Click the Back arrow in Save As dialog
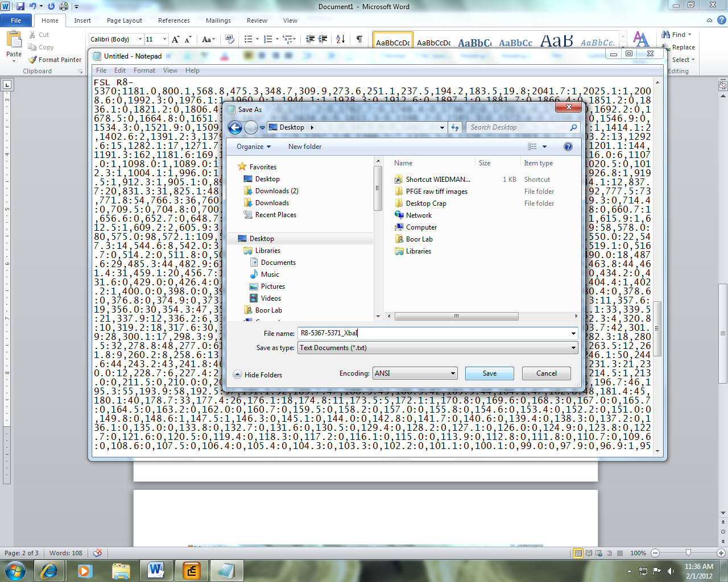This screenshot has width=728, height=582. 235,128
